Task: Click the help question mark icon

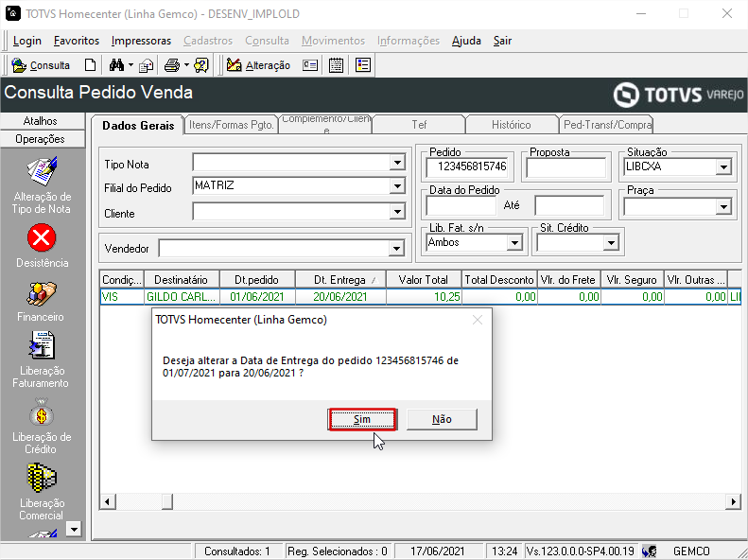Action: [x=201, y=65]
